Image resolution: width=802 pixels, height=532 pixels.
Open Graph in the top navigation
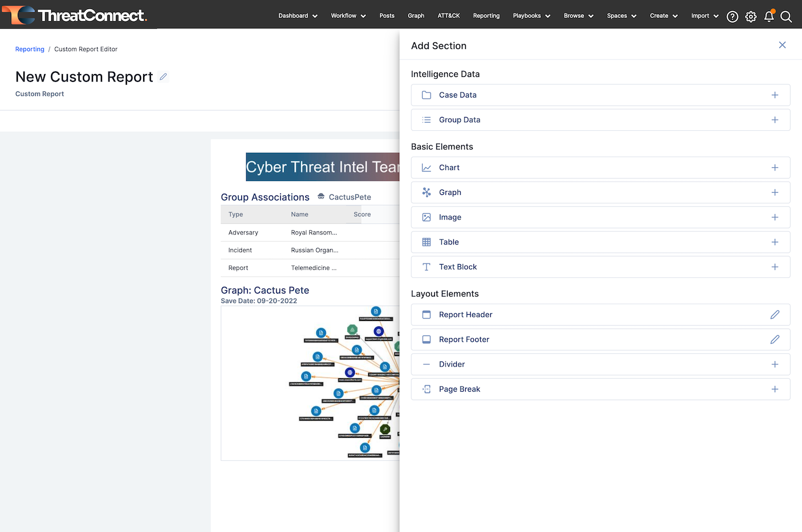click(416, 16)
